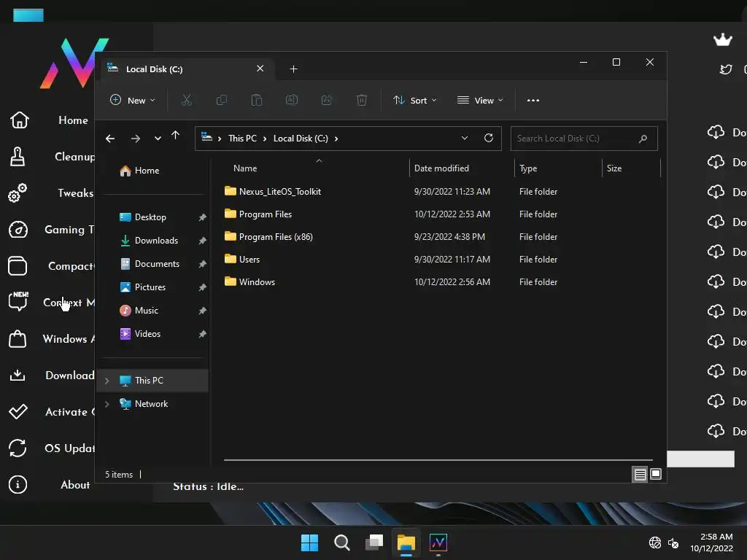Click the Context Menu NEW icon in sidebar
The image size is (747, 560).
18,301
